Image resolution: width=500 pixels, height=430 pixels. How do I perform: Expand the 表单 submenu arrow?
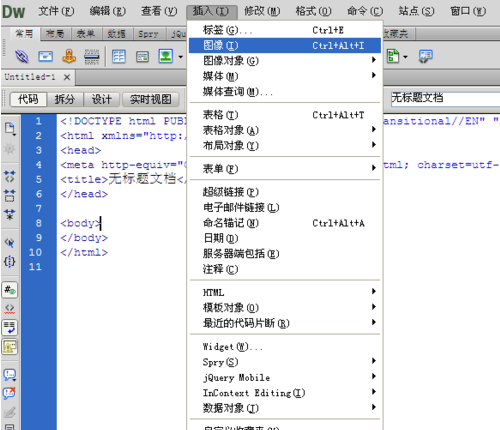click(x=374, y=168)
